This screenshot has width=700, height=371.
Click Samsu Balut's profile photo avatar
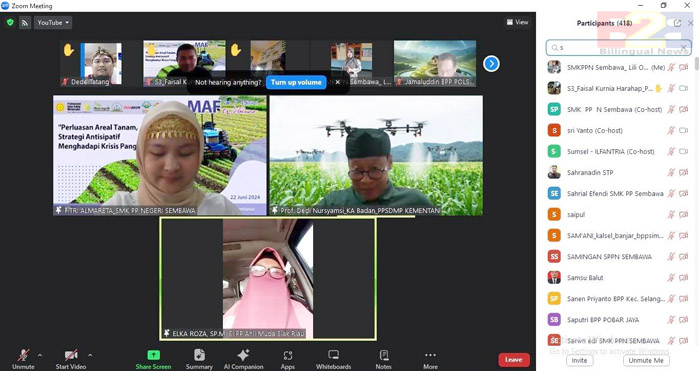(554, 277)
